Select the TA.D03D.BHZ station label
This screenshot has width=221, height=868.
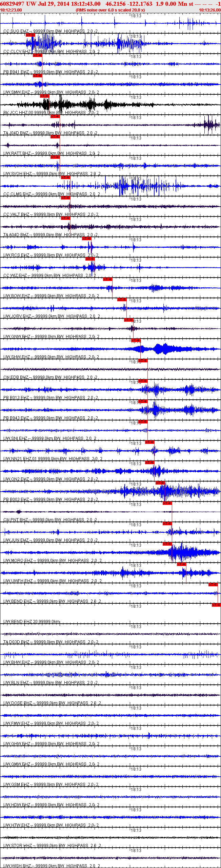(x=51, y=642)
